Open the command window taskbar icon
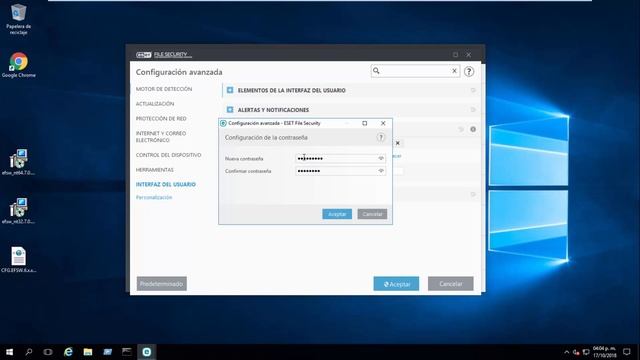The height and width of the screenshot is (360, 640). pos(127,352)
